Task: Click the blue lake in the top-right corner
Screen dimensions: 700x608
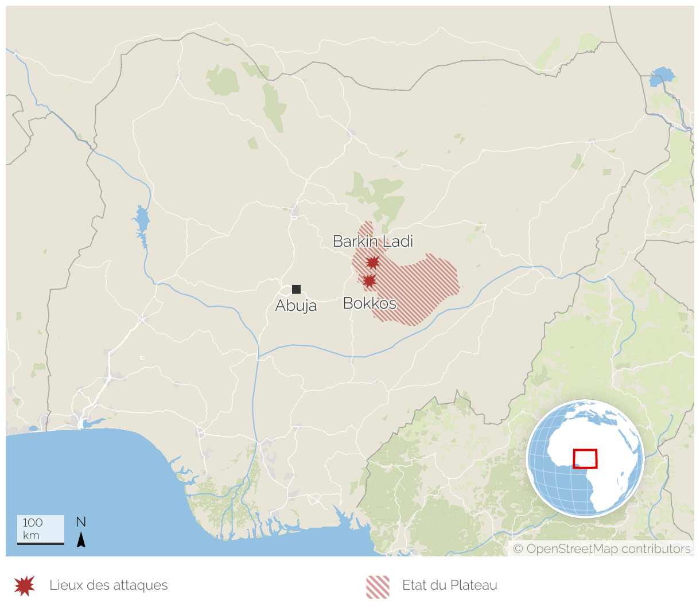Action: click(x=662, y=76)
